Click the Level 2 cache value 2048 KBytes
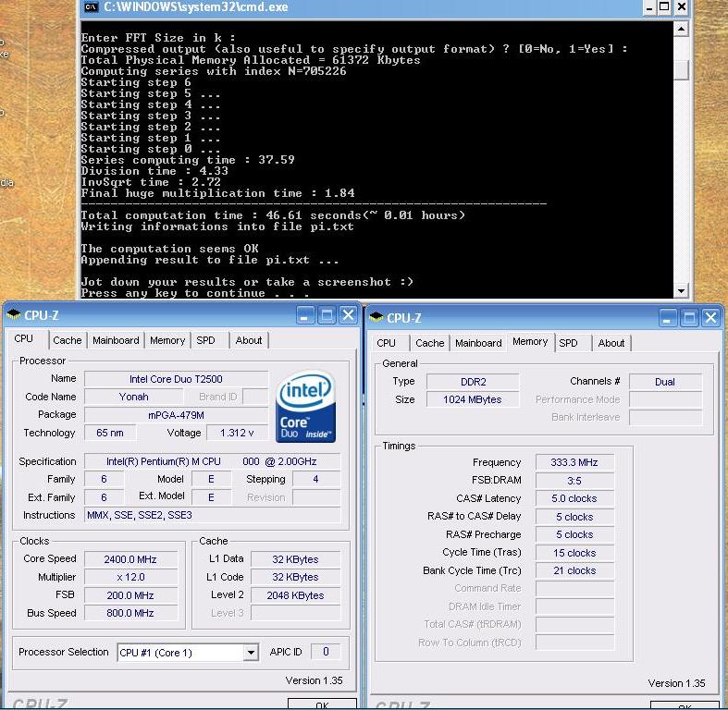 295,595
